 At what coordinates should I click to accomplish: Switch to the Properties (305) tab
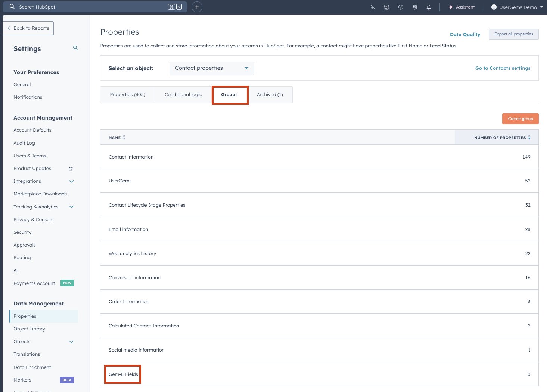(x=128, y=95)
